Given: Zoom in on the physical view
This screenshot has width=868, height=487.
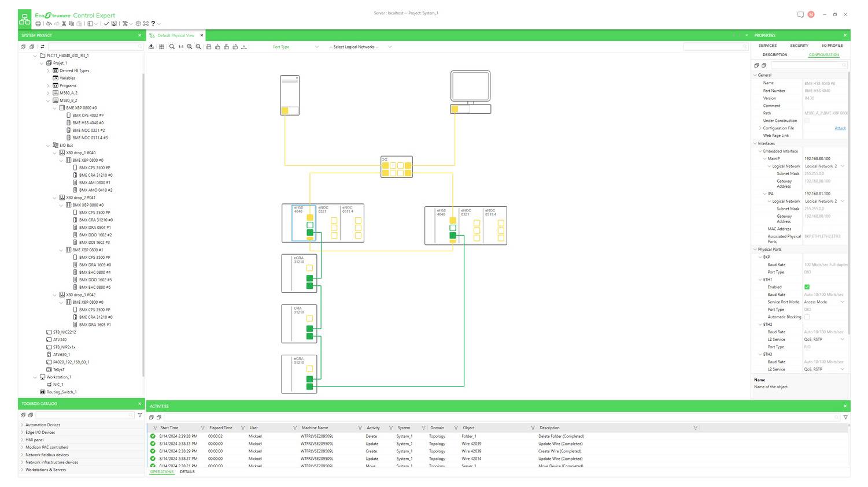Looking at the screenshot, I should (x=190, y=47).
